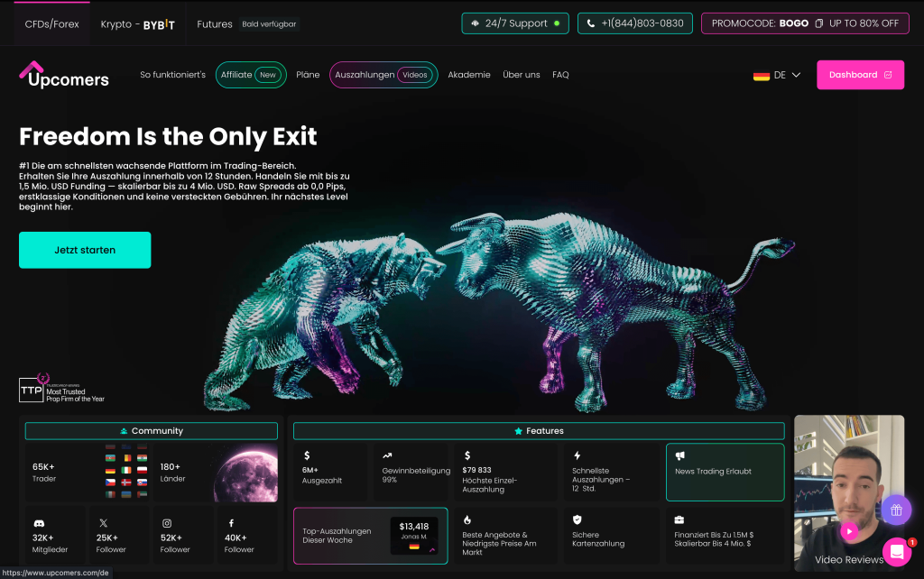Open the CFDs/Forex tab
924x579 pixels.
click(51, 24)
